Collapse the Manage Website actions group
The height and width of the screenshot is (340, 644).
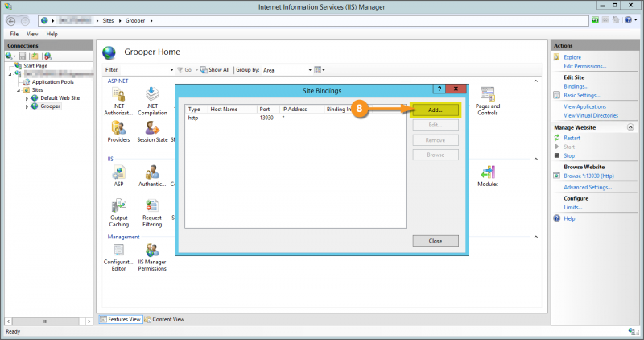point(630,127)
